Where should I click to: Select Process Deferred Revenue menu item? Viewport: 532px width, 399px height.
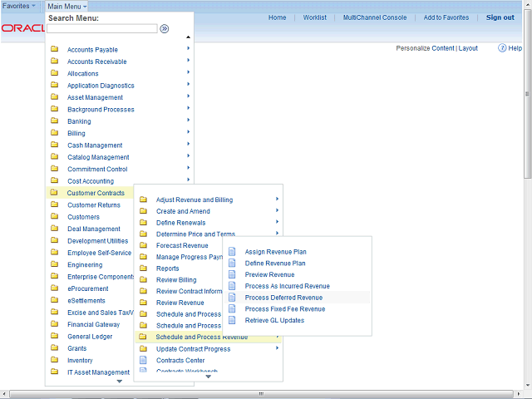coord(283,297)
